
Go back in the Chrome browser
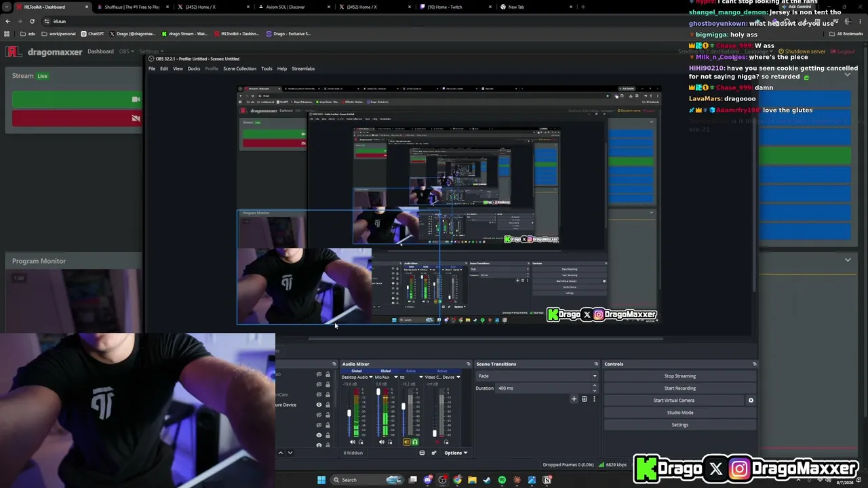[x=7, y=21]
